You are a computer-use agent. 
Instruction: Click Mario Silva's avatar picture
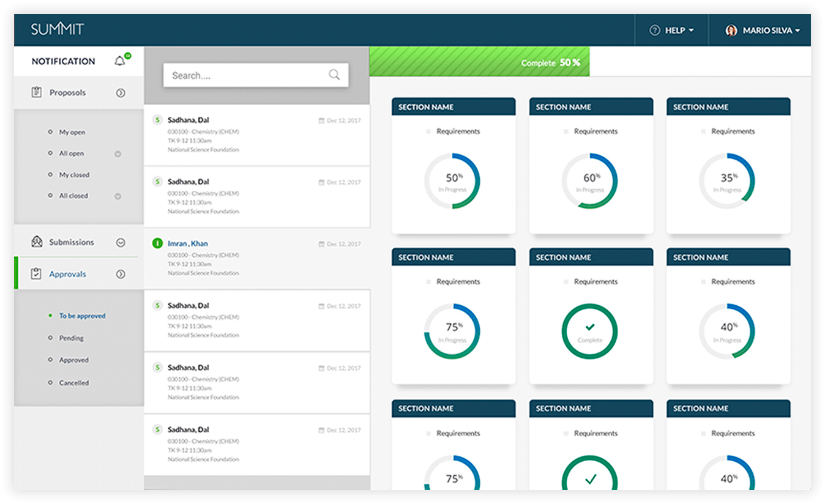coord(731,30)
